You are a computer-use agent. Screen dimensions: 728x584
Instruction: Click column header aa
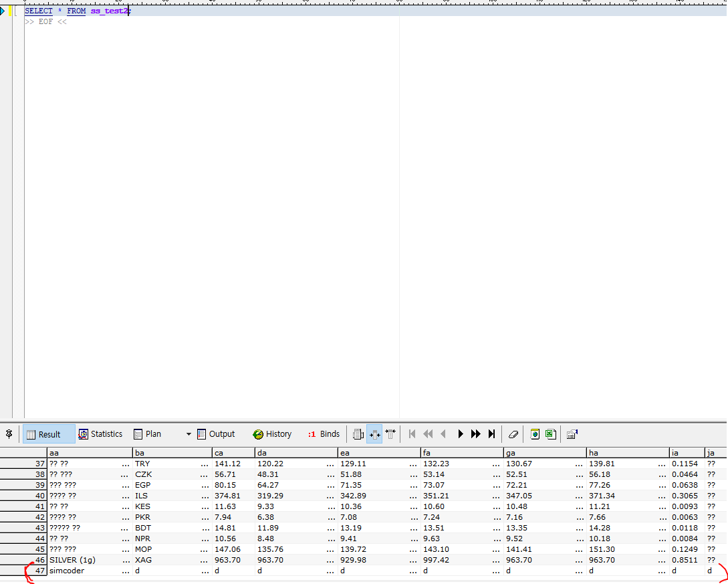click(90, 453)
